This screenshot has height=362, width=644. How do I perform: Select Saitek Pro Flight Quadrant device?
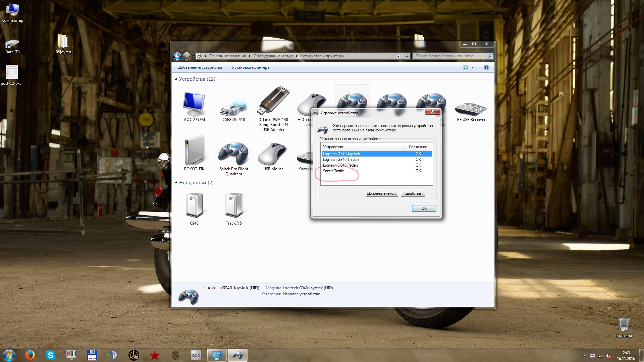234,159
